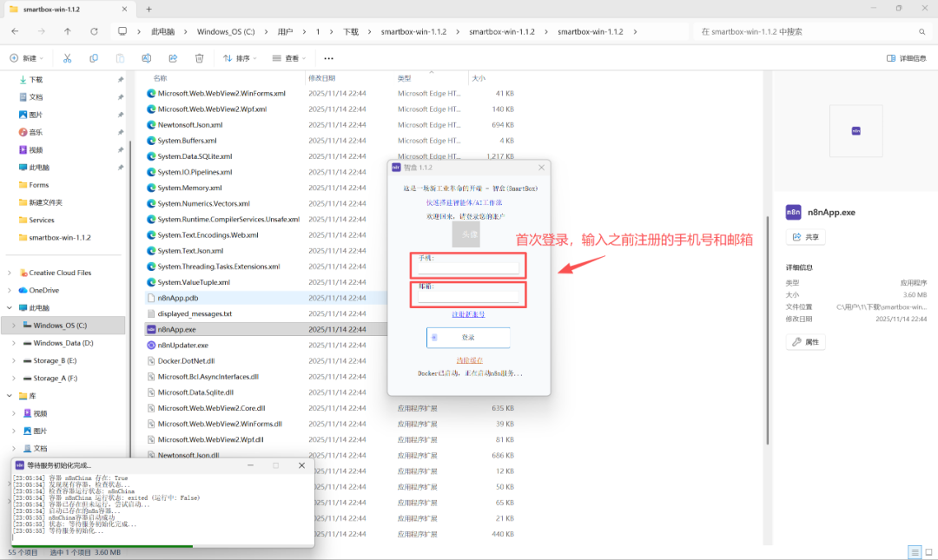
Task: Toggle the 详细信息 details pane button
Action: tap(906, 58)
